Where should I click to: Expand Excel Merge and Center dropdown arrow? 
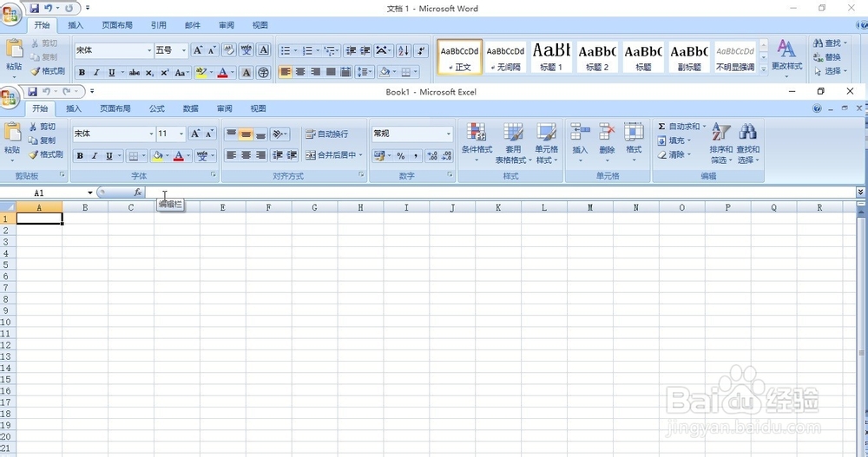click(x=360, y=155)
